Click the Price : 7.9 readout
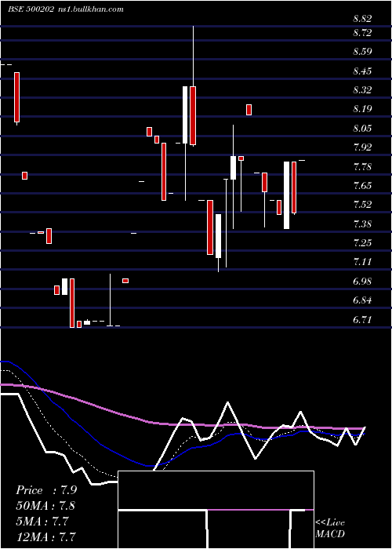This screenshot has height=549, width=392. (46, 490)
